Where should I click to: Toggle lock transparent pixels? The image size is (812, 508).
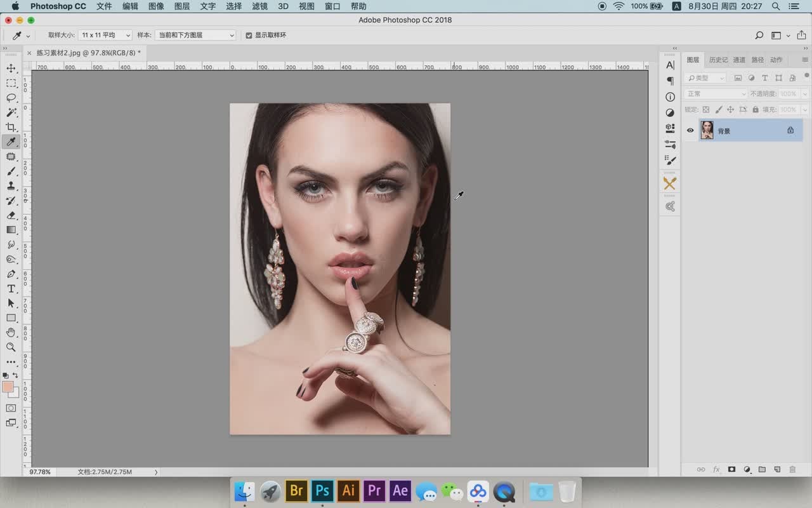(x=705, y=109)
